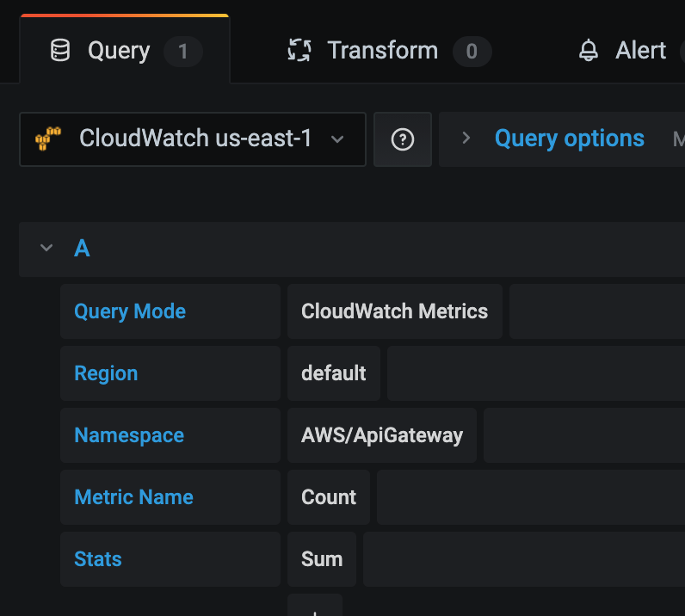Click the AWS CloudWatch cubes icon

point(48,139)
